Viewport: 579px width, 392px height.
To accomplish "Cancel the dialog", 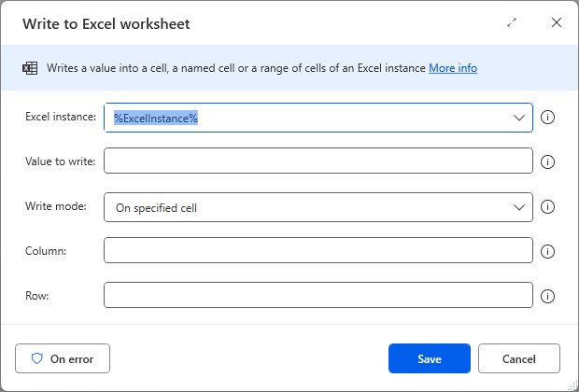I will [x=519, y=358].
